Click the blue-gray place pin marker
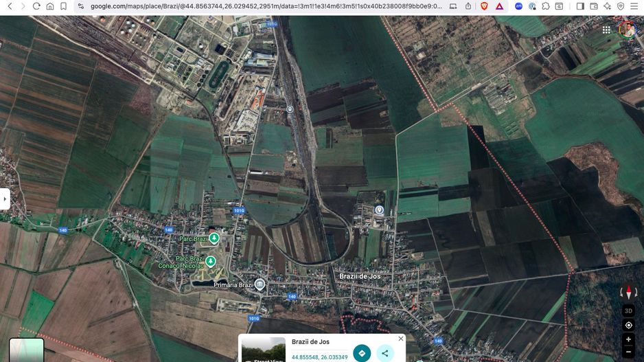 click(x=379, y=210)
